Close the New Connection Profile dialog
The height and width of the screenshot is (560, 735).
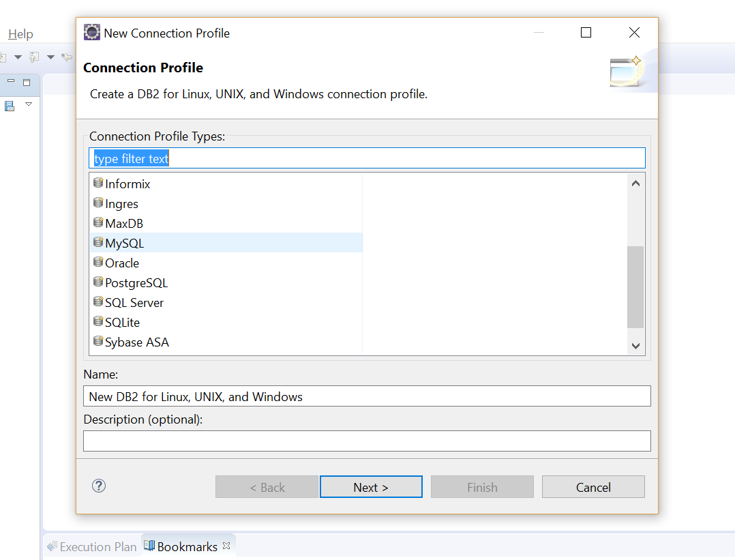[x=634, y=32]
